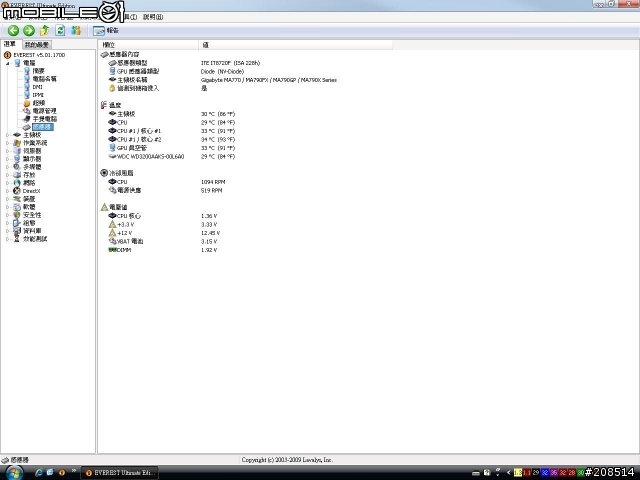
Task: Select the 感應器類型 sensor type row
Action: pos(184,63)
